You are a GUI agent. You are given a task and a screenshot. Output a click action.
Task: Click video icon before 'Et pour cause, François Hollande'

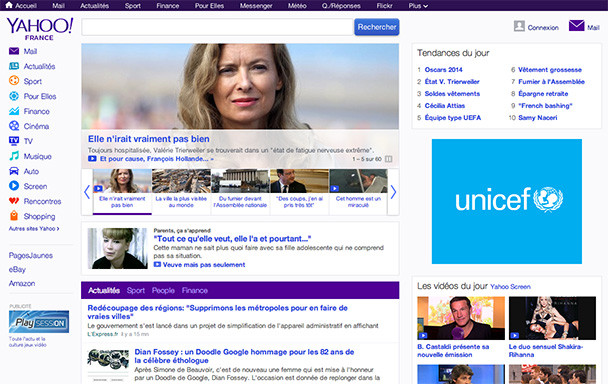point(92,159)
